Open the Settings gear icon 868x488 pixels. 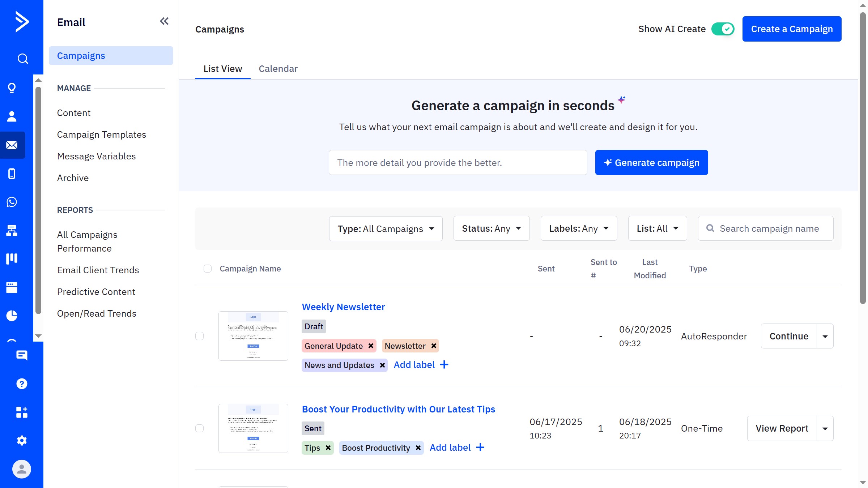22,440
